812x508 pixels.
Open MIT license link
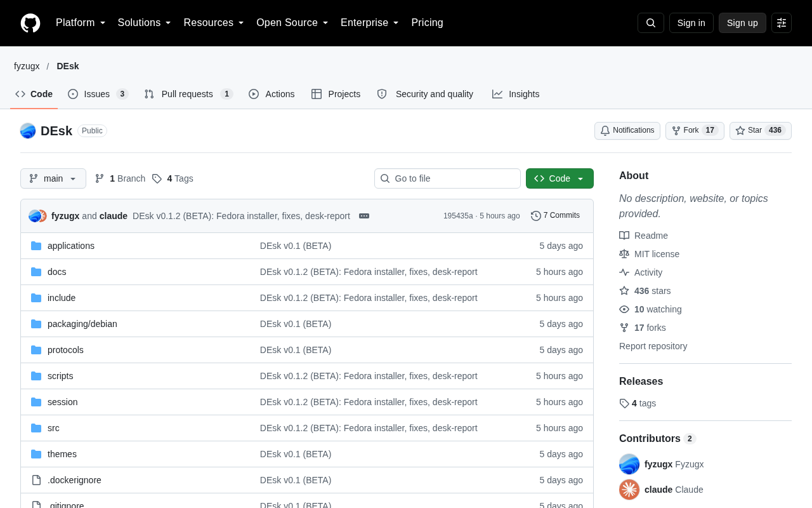pos(649,254)
